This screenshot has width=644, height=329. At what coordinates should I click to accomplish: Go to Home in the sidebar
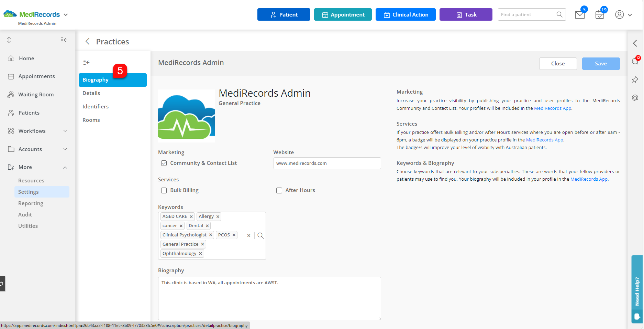[26, 58]
